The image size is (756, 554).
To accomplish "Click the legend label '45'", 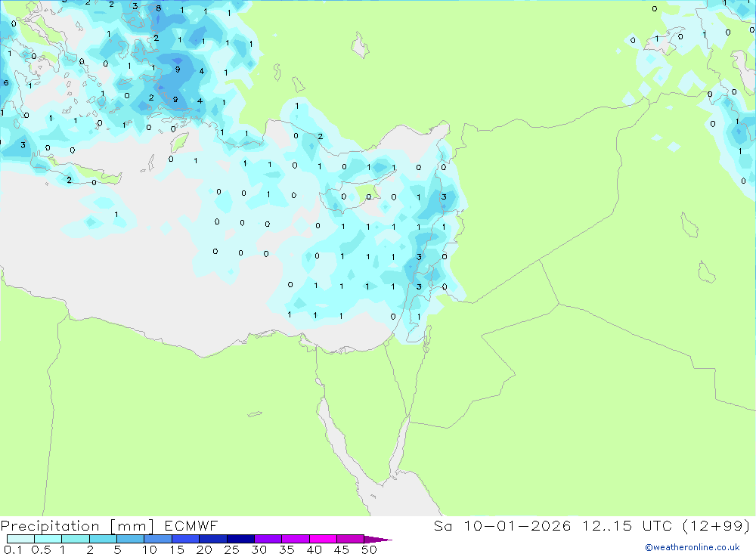I will coord(342,549).
